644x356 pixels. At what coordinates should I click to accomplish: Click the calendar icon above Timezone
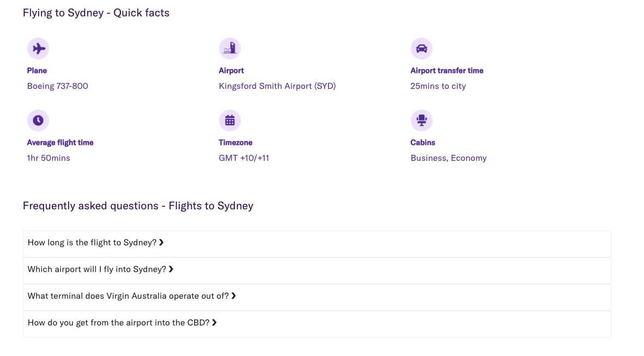[x=230, y=120]
